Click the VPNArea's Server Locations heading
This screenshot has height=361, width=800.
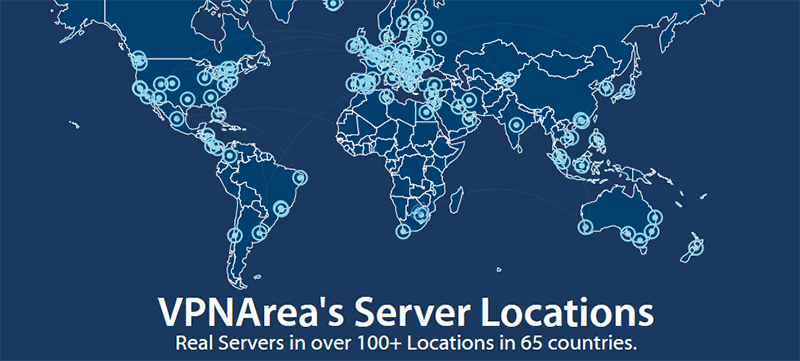click(x=406, y=312)
